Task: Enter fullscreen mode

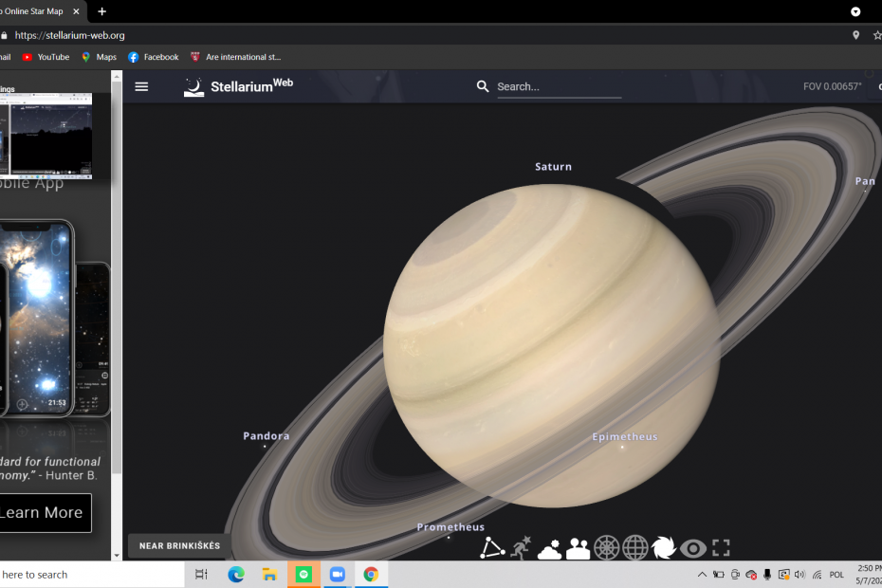Action: pos(722,548)
